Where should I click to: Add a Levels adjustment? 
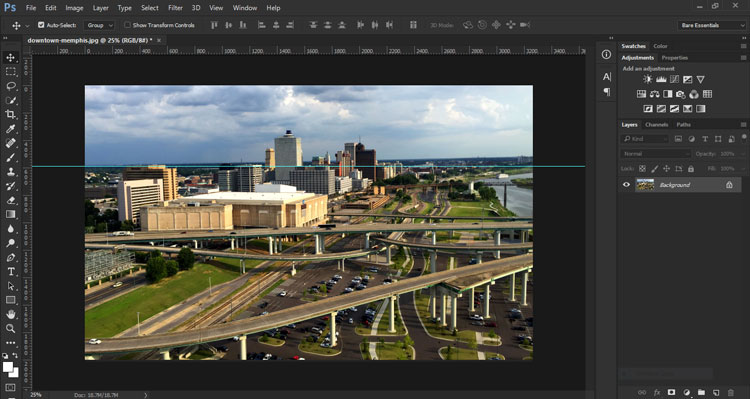[x=661, y=79]
